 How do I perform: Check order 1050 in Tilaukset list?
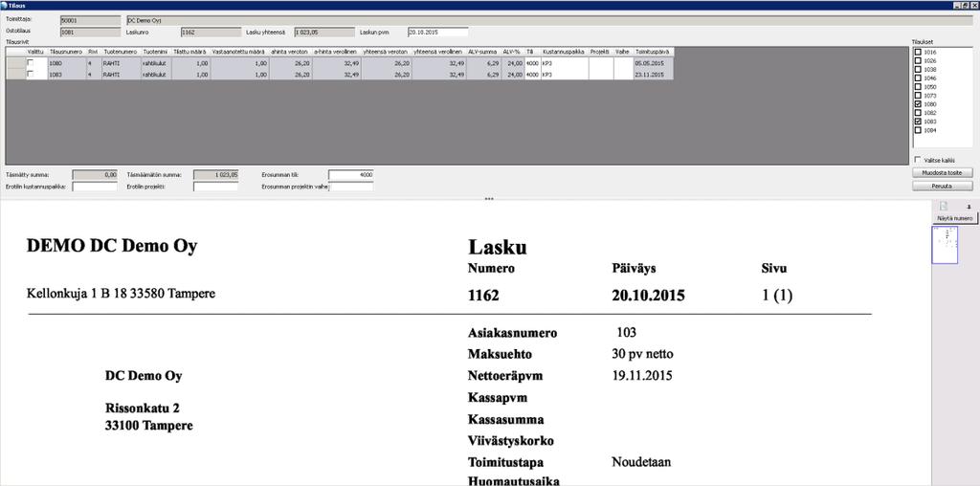coord(918,87)
